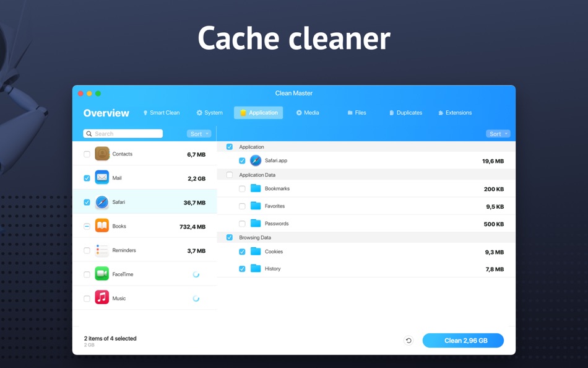Uncheck the Safari.app checkbox
This screenshot has height=368, width=588.
click(242, 160)
